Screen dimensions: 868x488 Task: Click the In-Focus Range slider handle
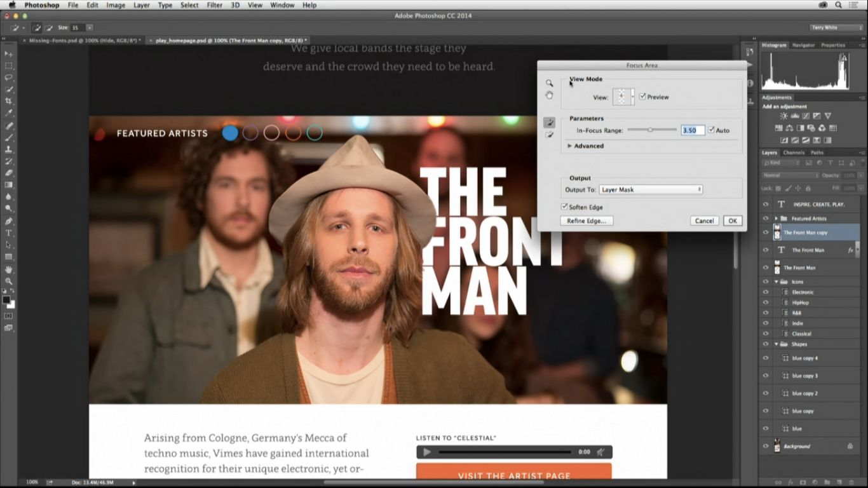[x=650, y=130]
